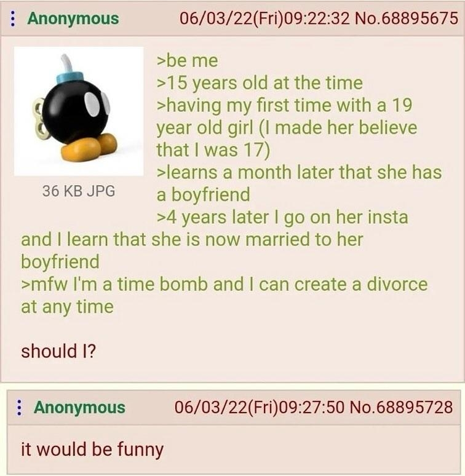
Task: Click the Anonymous name on the original post
Action: coord(73,18)
